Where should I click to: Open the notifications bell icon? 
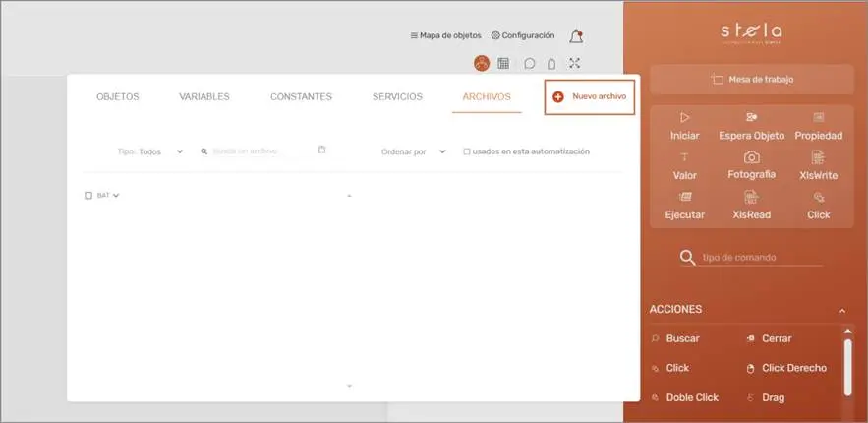(576, 36)
